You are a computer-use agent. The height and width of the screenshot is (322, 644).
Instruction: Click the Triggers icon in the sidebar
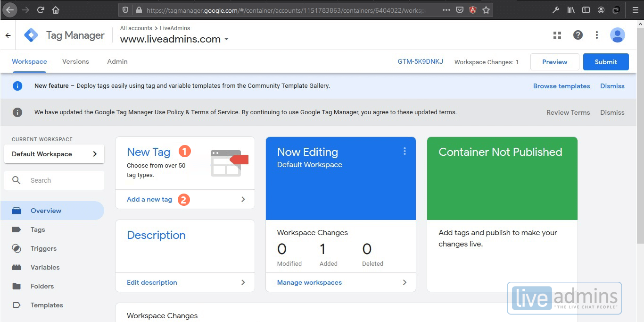[x=17, y=248]
